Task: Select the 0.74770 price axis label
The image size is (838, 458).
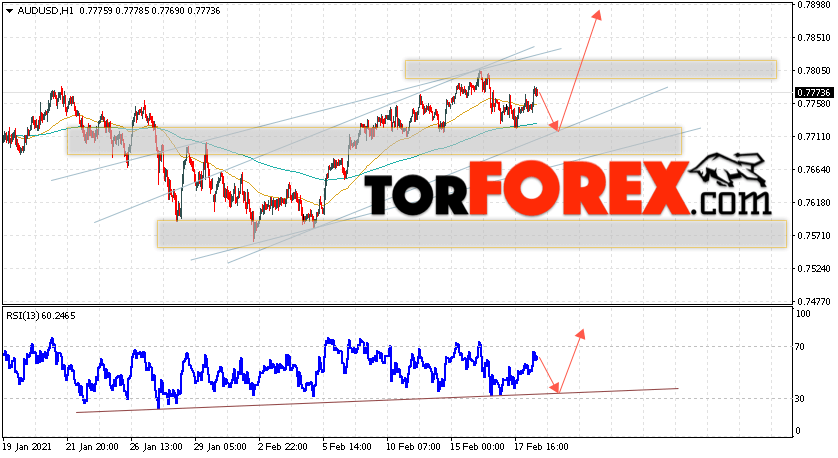Action: [814, 301]
